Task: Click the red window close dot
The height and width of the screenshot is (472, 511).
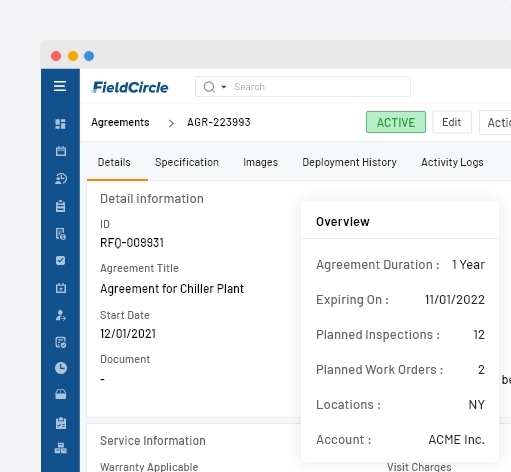Action: (x=56, y=56)
